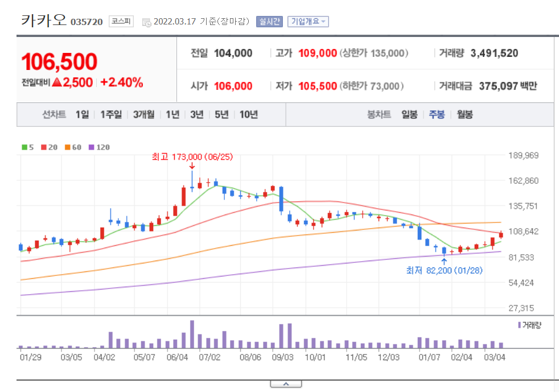559x392 pixels.
Task: Show the 10년 line chart
Action: point(249,114)
